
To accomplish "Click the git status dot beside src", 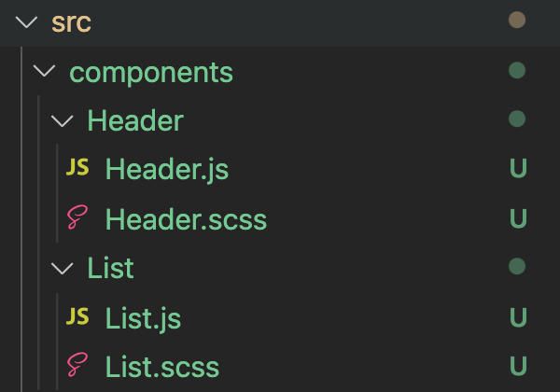I will pos(516,21).
